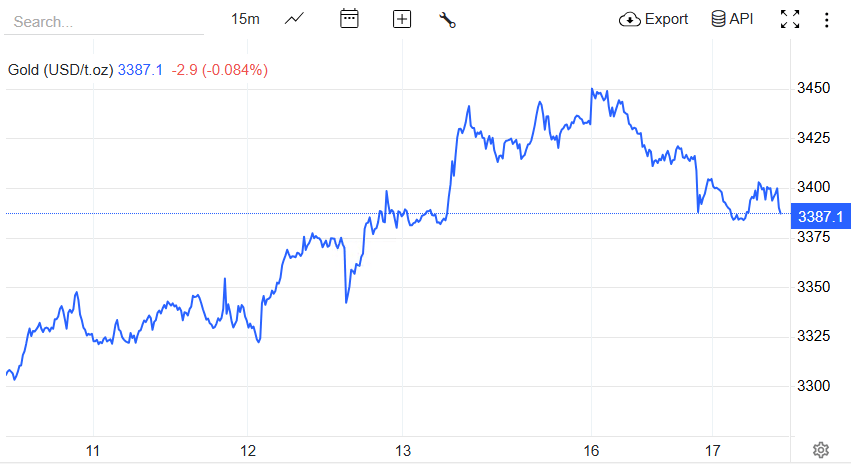Viewport: 851px width, 464px height.
Task: Click in the Search field
Action: (x=104, y=22)
